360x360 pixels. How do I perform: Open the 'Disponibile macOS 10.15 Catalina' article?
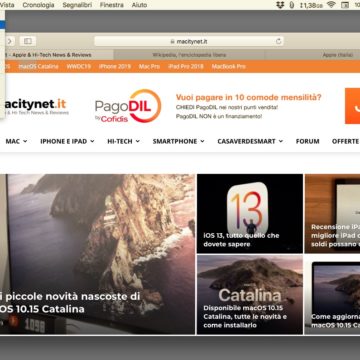[x=250, y=295]
